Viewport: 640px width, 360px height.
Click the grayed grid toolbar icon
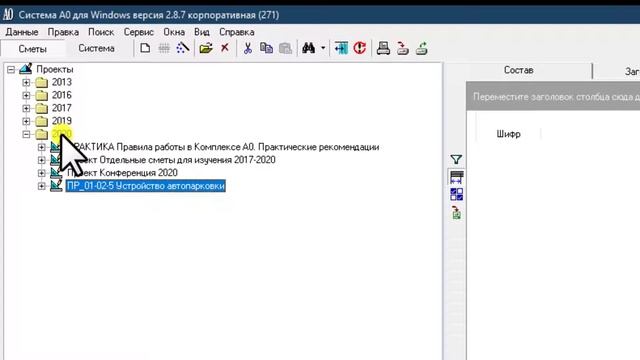tap(164, 48)
